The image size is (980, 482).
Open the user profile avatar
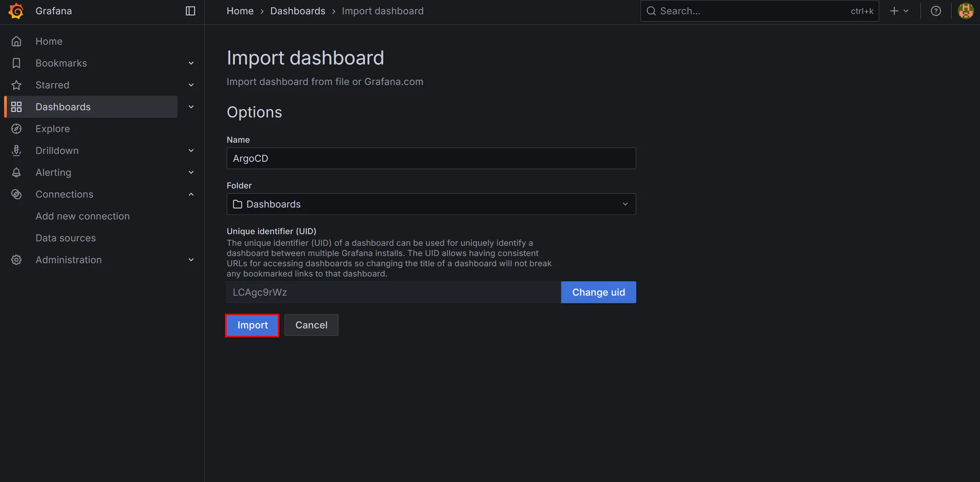(x=965, y=11)
